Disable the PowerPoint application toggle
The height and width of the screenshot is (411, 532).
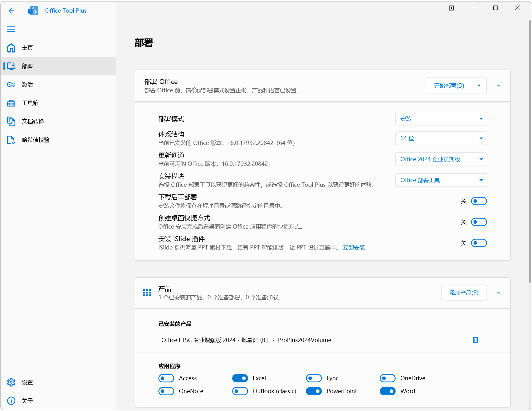314,391
